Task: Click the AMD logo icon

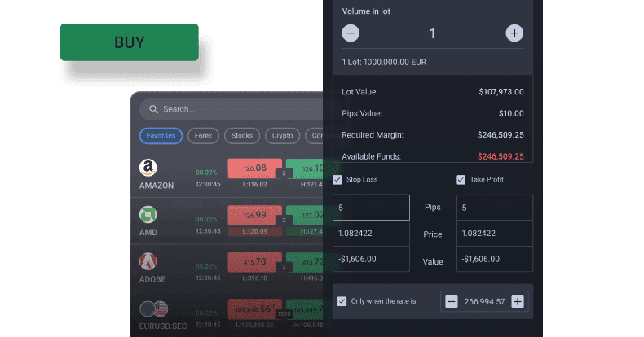Action: point(148,214)
